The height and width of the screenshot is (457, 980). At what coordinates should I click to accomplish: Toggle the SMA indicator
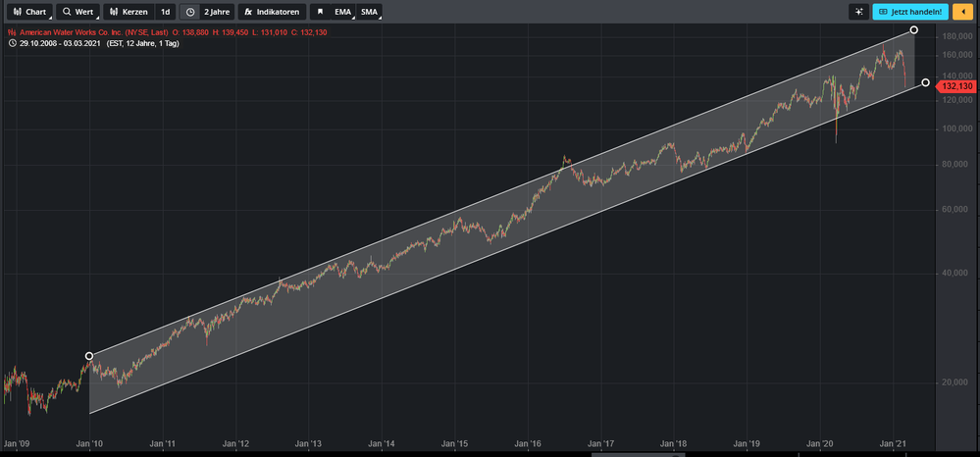point(369,12)
